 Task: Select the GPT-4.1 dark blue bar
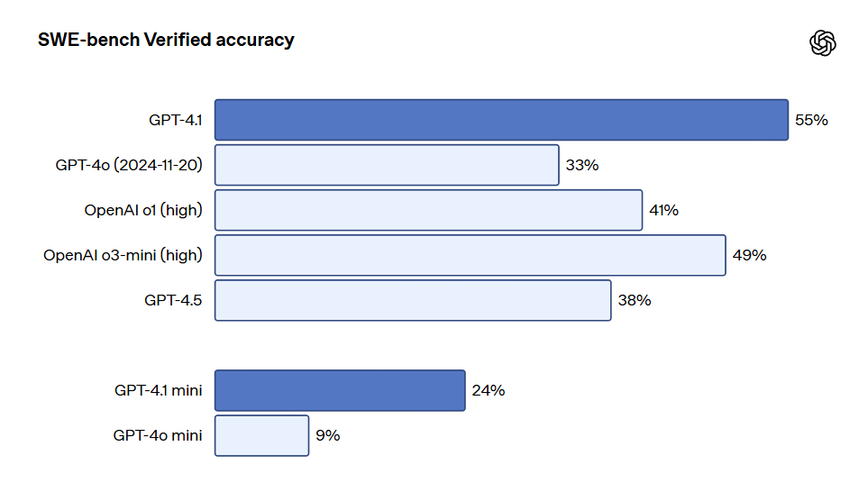coord(501,120)
